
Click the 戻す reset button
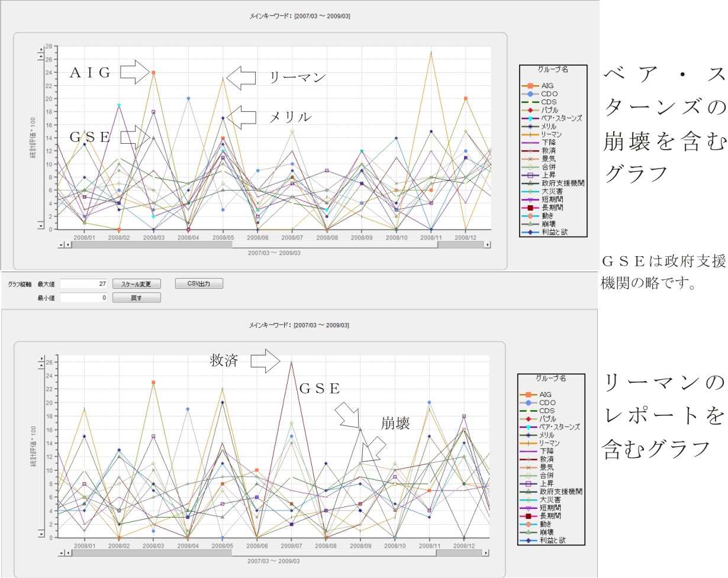pos(136,298)
